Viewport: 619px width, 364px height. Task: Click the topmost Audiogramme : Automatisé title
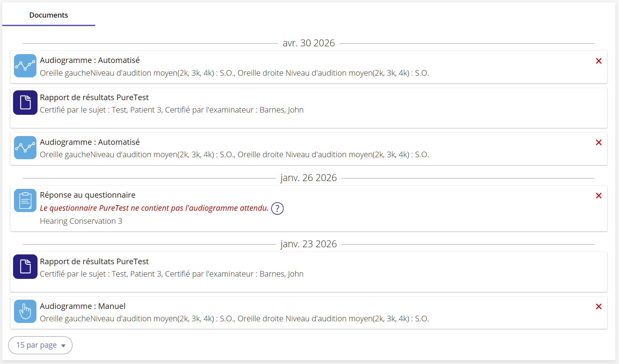90,60
